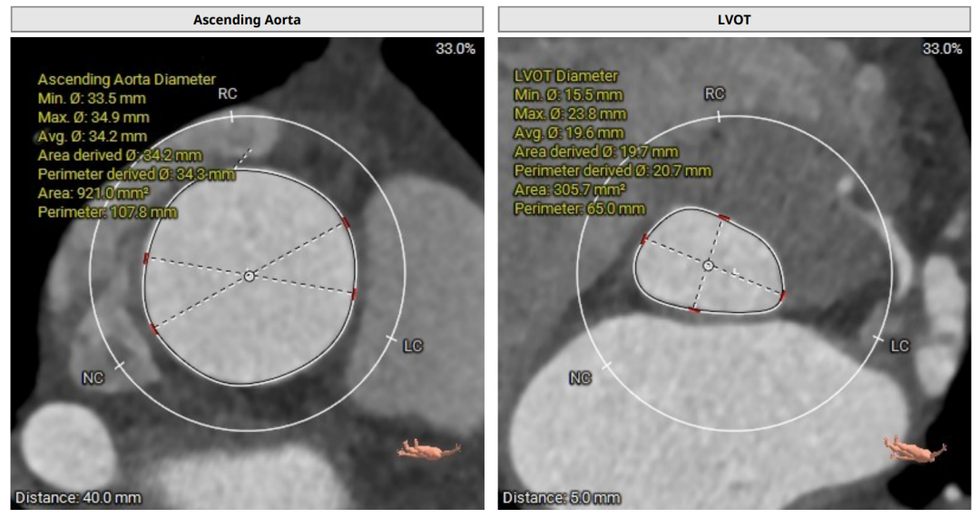Click Max. Ø: 23.8 mm value
Screen dimensions: 980x518
click(571, 113)
